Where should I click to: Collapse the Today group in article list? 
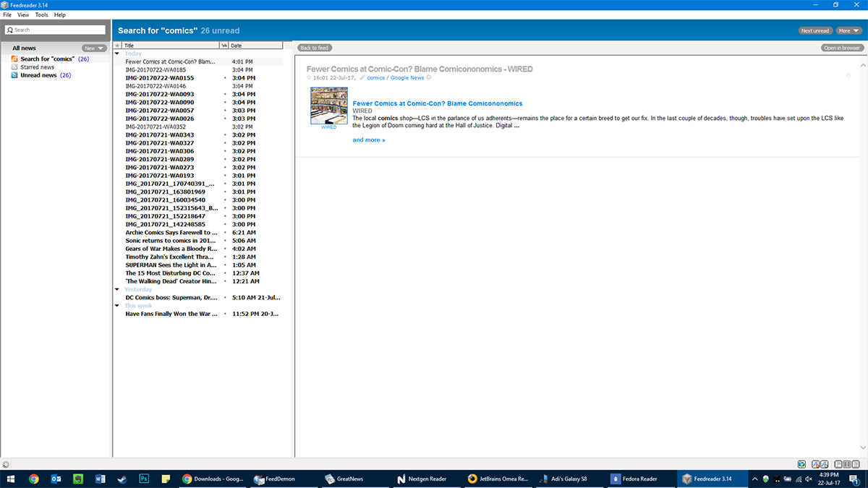pos(118,53)
